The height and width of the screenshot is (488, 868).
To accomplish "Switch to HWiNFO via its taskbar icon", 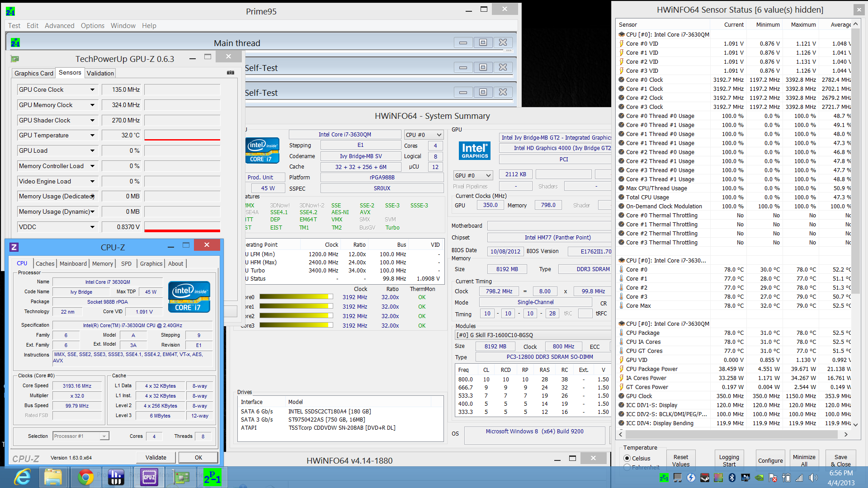I will [116, 477].
